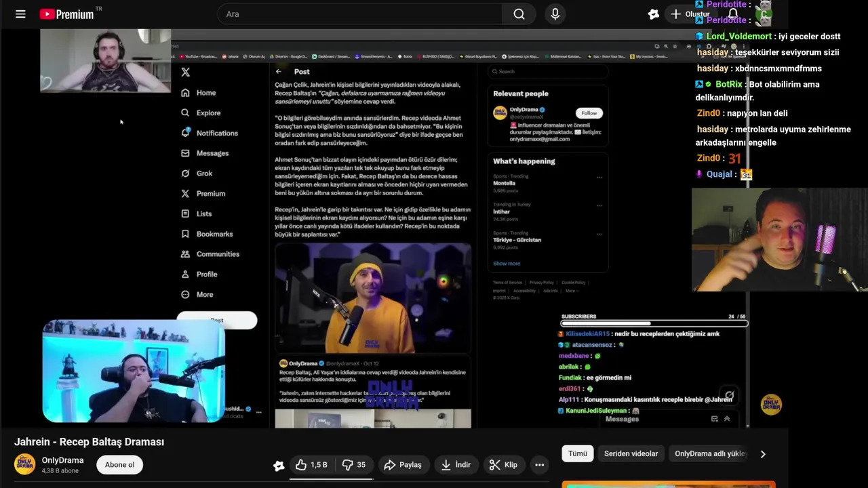Open the OnlyDrama channel name link

62,460
